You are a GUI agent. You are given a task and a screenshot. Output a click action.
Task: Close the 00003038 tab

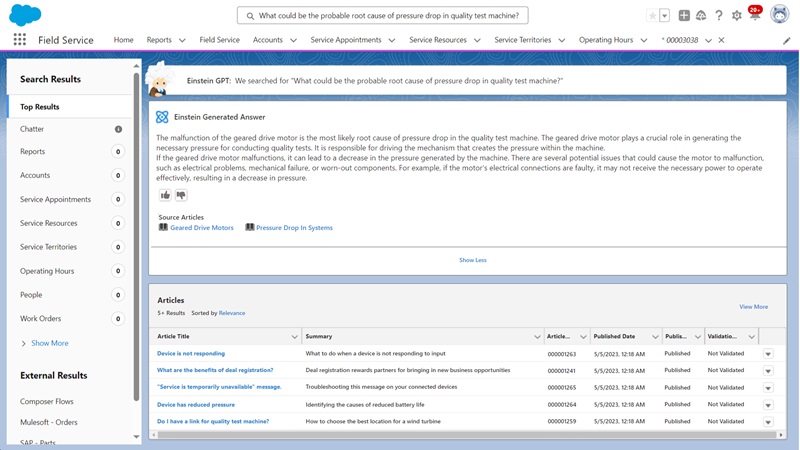(x=721, y=40)
